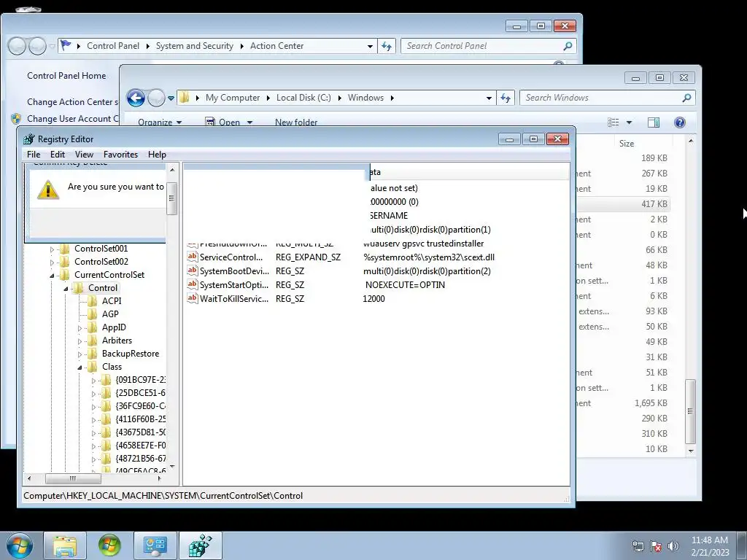Click System and Security breadcrumb
The image size is (747, 560).
click(x=194, y=46)
